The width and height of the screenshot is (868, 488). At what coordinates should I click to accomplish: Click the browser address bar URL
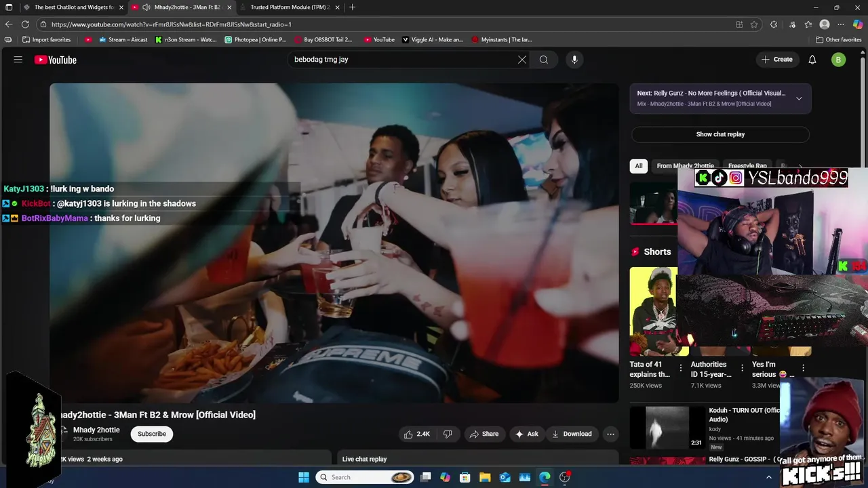(172, 24)
